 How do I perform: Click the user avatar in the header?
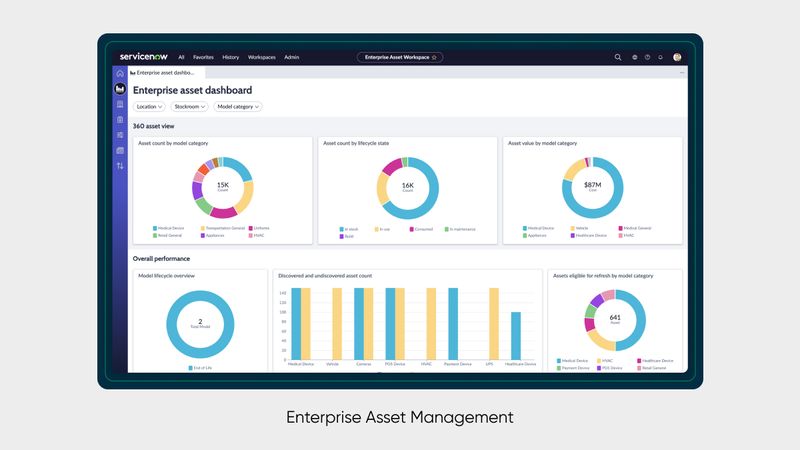(677, 57)
